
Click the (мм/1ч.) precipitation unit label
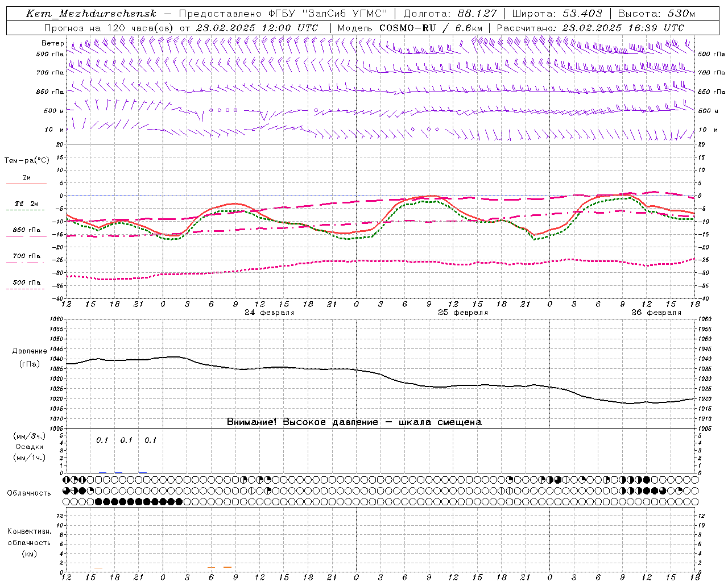tap(30, 458)
